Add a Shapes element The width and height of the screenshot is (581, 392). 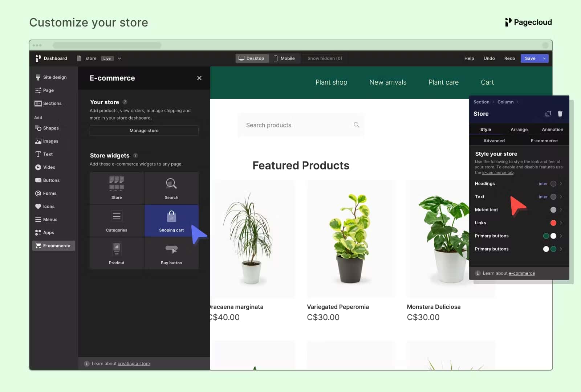point(47,128)
